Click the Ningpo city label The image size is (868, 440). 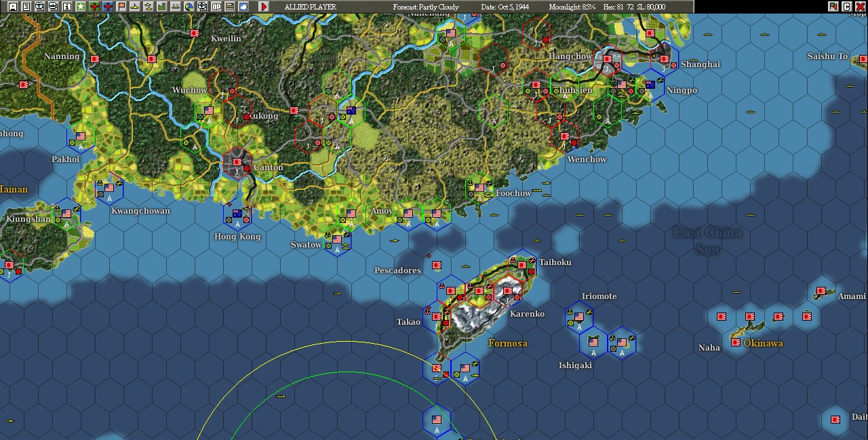point(682,90)
